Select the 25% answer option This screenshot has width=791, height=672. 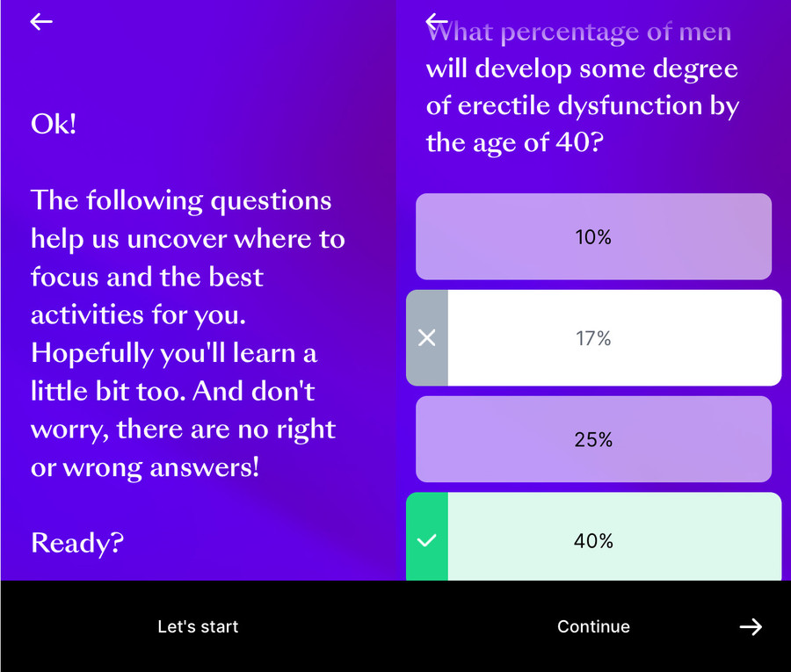593,439
